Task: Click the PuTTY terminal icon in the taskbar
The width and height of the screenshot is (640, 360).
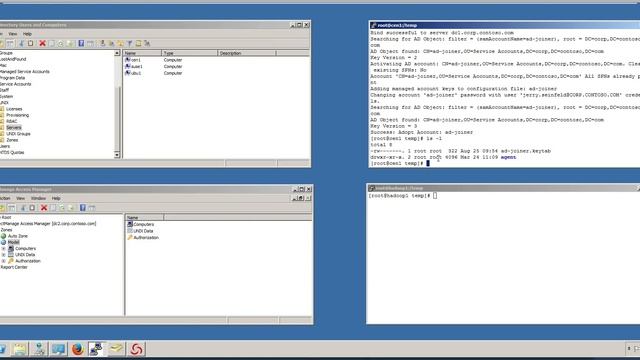Action: (x=97, y=349)
